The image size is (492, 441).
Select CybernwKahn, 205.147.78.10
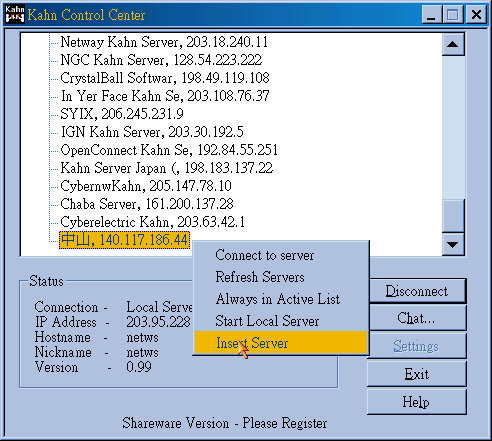coord(146,186)
